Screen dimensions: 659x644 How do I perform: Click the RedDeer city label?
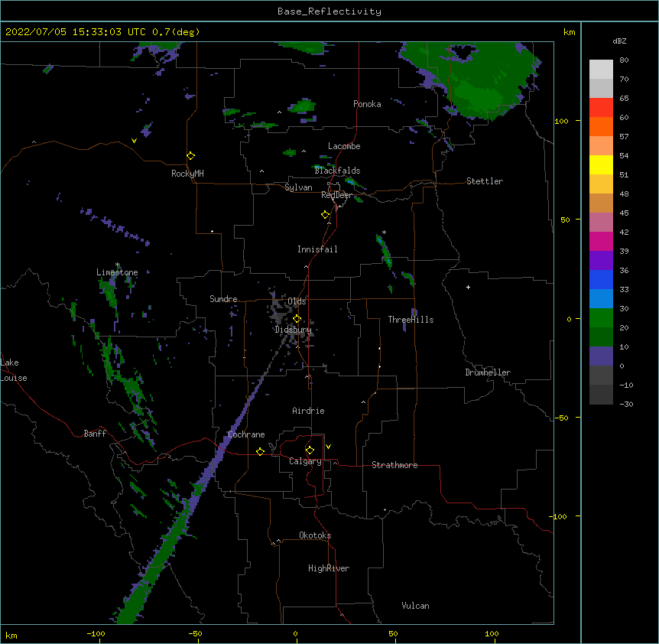pos(337,195)
